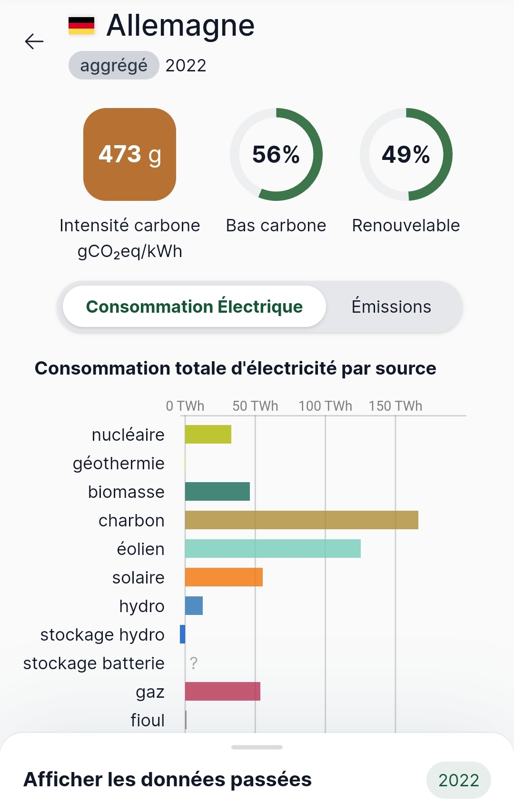The height and width of the screenshot is (812, 514).
Task: Tap the stockage hydro negative bar
Action: (x=182, y=634)
